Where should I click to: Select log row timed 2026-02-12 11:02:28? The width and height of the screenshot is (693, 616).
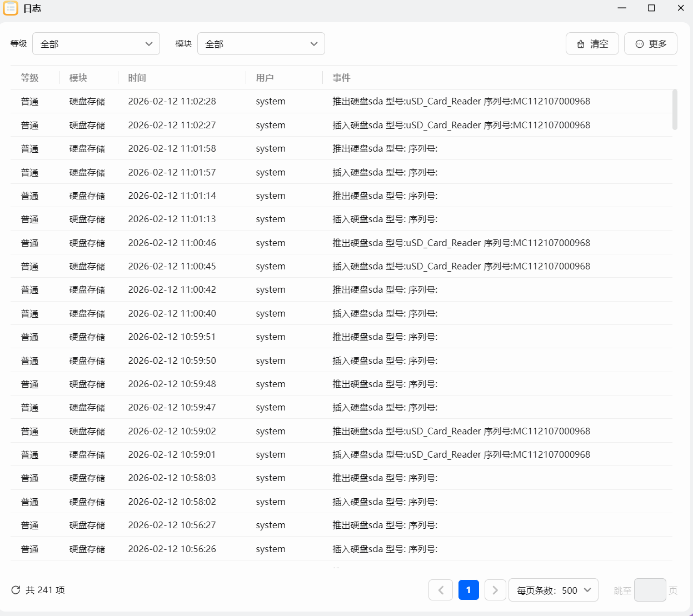(341, 101)
